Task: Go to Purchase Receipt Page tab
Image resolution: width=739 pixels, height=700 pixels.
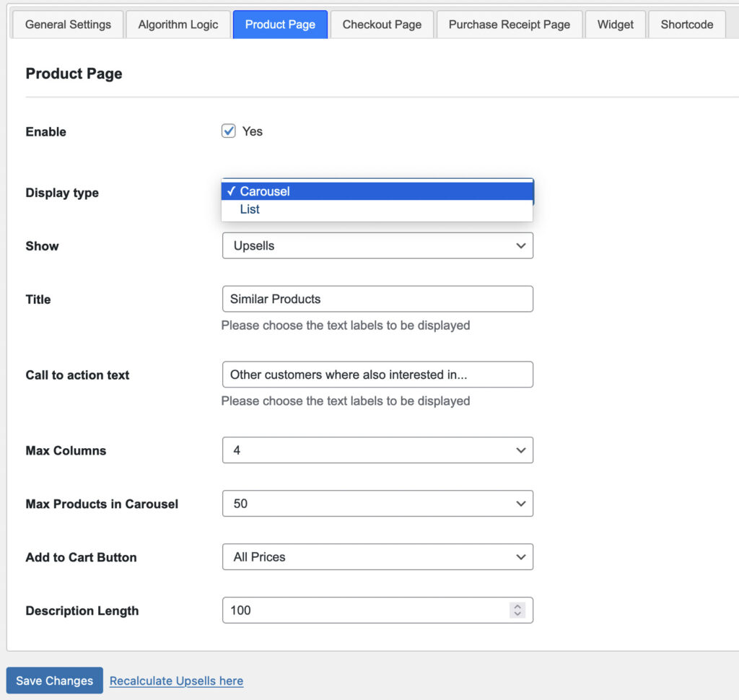Action: 509,25
